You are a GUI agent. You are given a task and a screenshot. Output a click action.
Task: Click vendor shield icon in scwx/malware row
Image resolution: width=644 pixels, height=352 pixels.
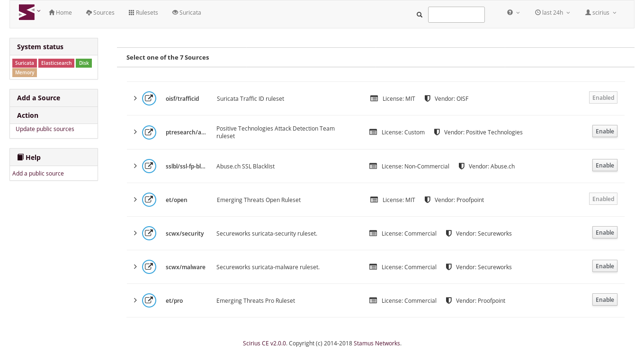[x=449, y=267]
